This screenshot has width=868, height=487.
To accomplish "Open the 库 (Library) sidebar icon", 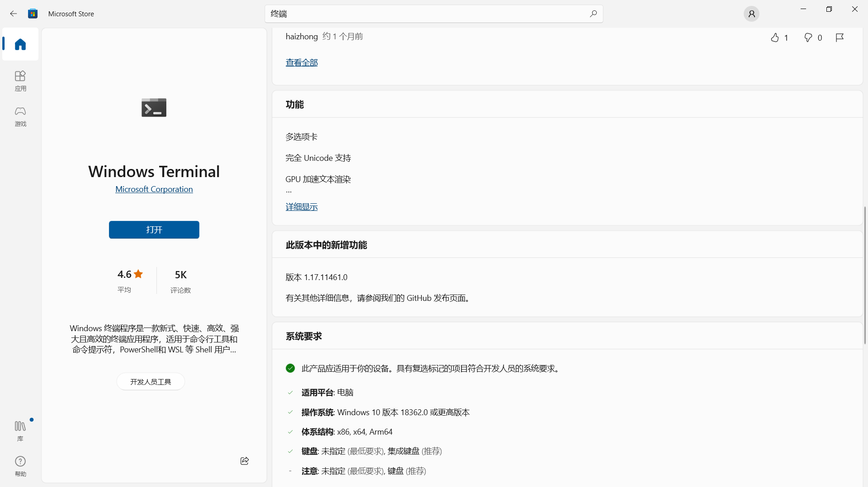I will (x=20, y=430).
